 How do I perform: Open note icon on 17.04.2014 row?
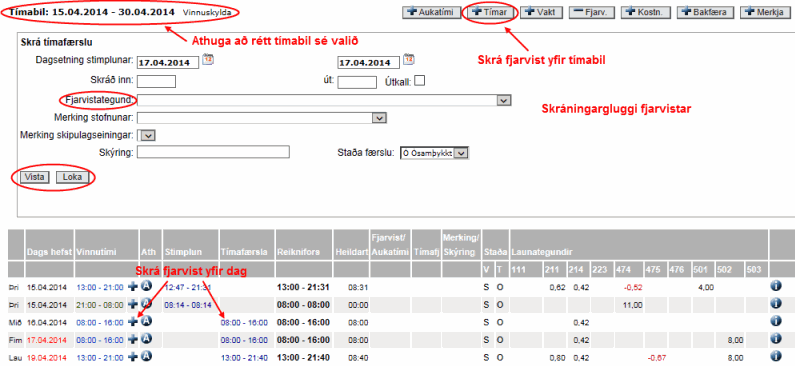[x=146, y=339]
